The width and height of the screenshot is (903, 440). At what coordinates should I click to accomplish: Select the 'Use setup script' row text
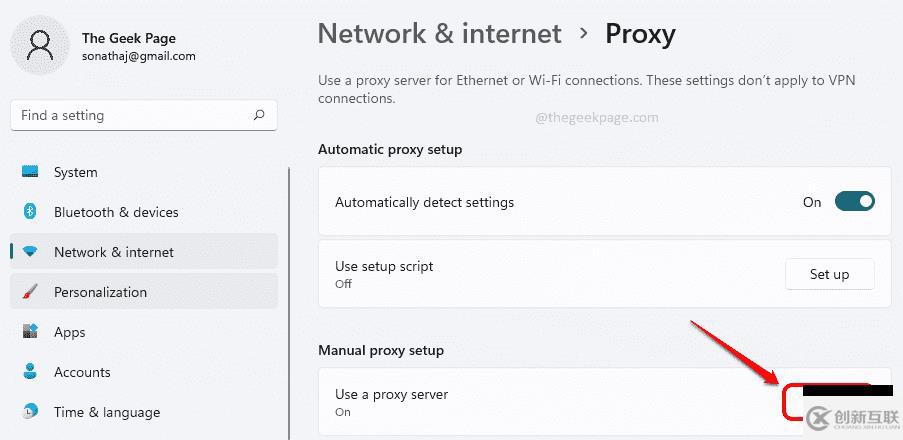click(x=384, y=267)
